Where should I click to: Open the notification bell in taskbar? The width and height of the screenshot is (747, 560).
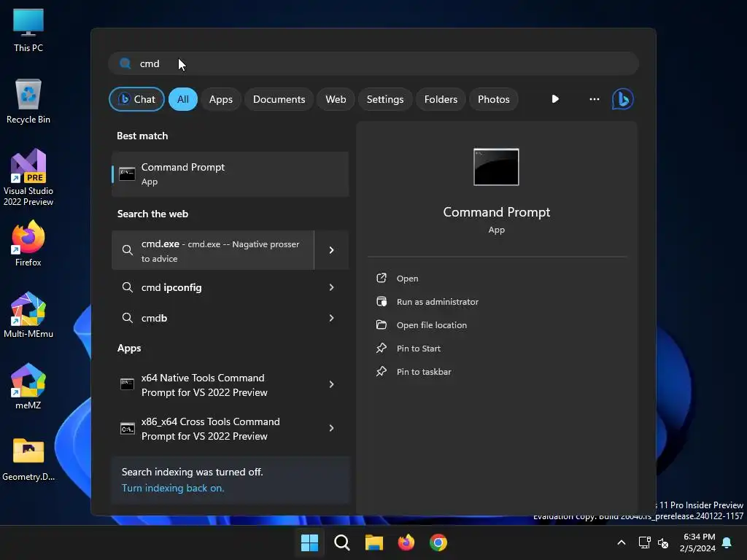(x=727, y=542)
